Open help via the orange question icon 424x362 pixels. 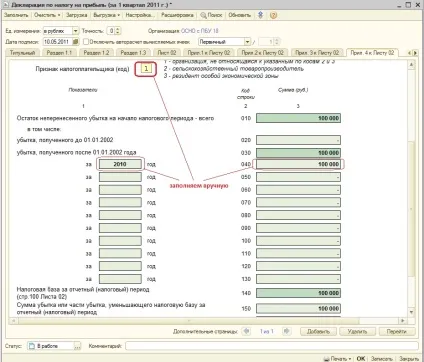point(273,15)
